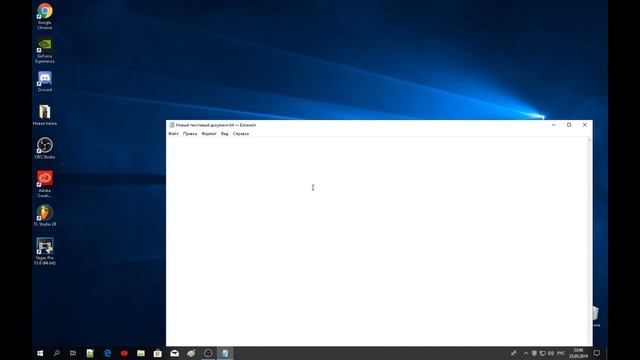This screenshot has height=360, width=640.
Task: Open the People icon in system tray
Action: 513,353
